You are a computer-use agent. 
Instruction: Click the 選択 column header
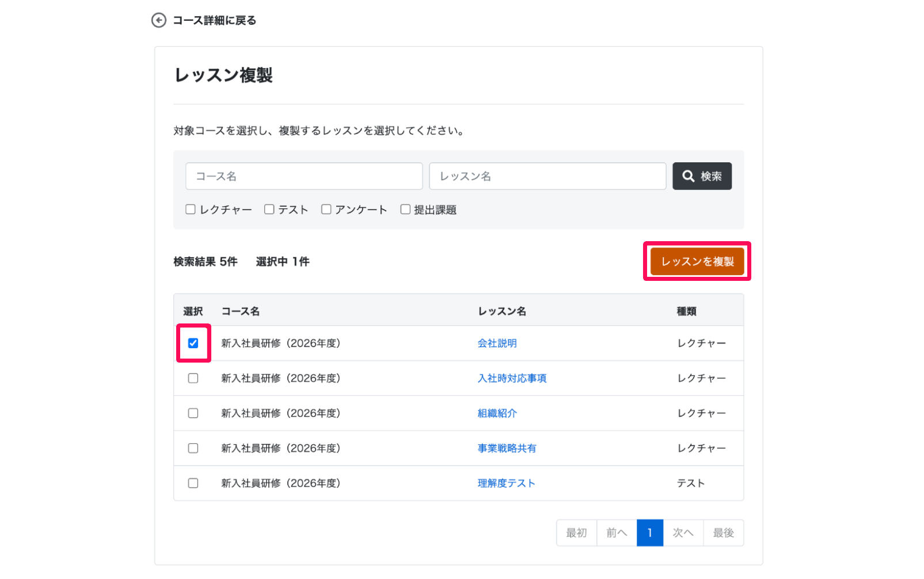pyautogui.click(x=193, y=311)
